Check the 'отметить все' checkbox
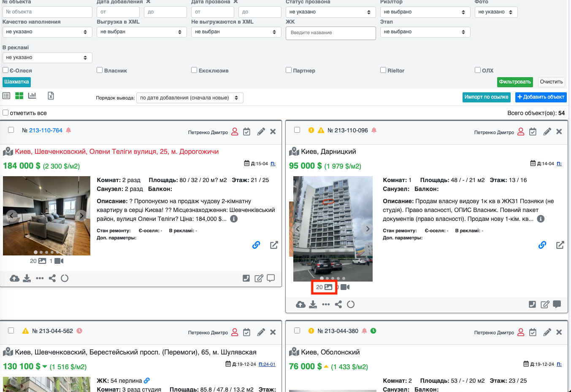 tap(5, 113)
